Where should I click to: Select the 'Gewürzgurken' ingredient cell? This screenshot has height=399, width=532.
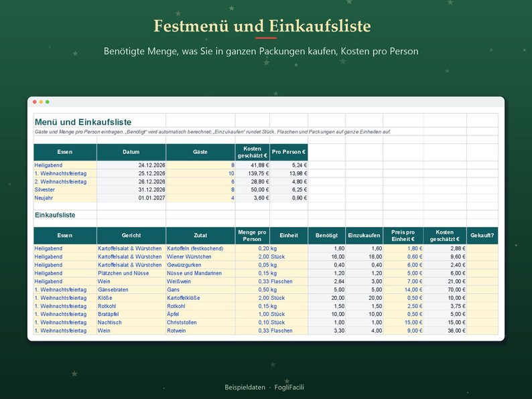point(200,265)
